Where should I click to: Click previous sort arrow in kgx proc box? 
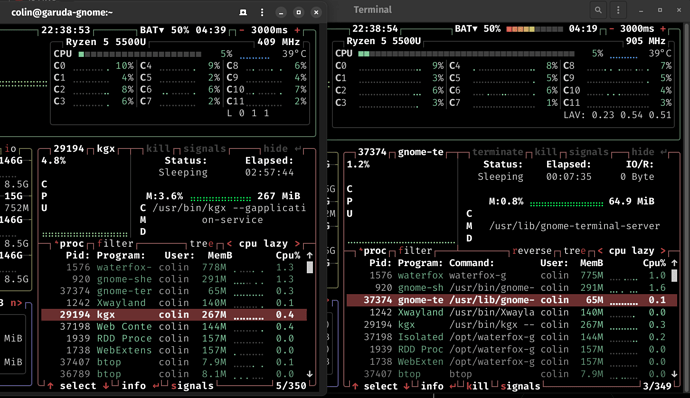pos(229,244)
